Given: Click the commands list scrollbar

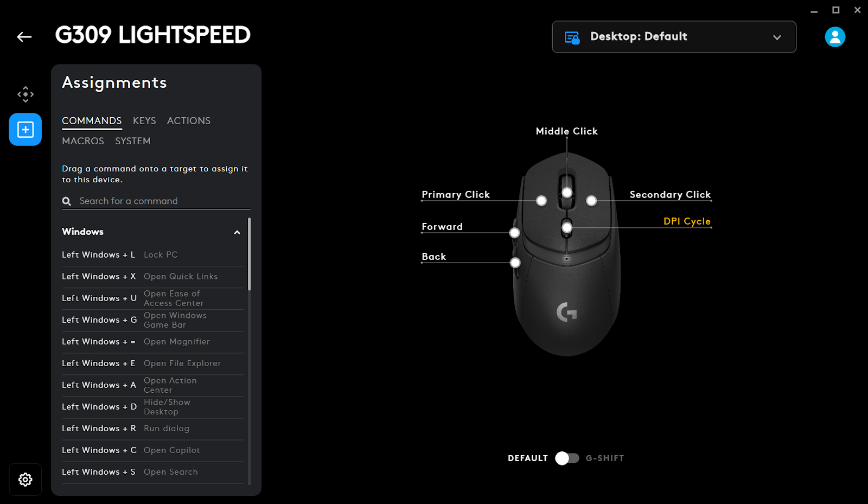Looking at the screenshot, I should [x=249, y=255].
